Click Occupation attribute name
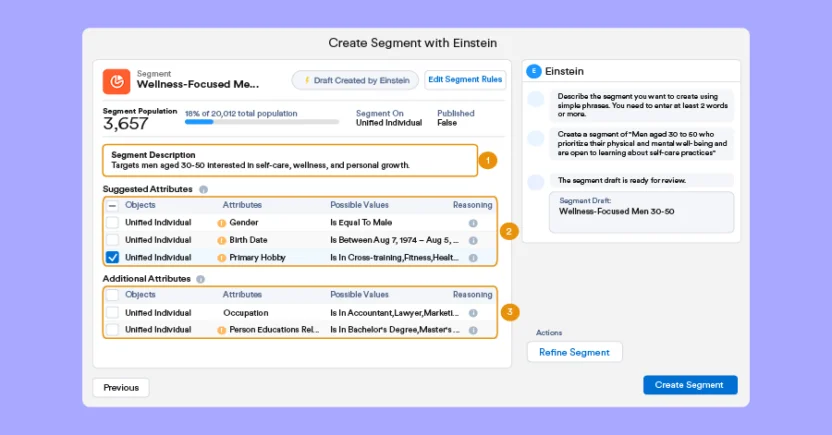The height and width of the screenshot is (435, 832). [246, 313]
